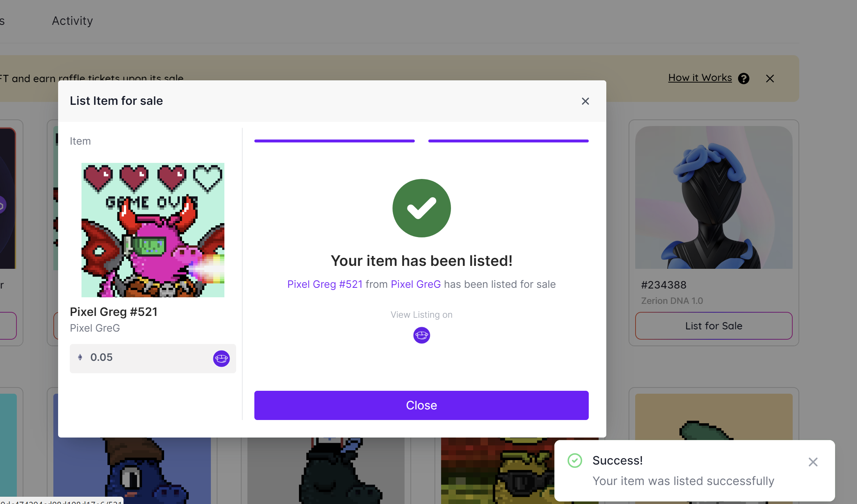This screenshot has width=857, height=504.
Task: Click the purple Close button
Action: pos(421,405)
